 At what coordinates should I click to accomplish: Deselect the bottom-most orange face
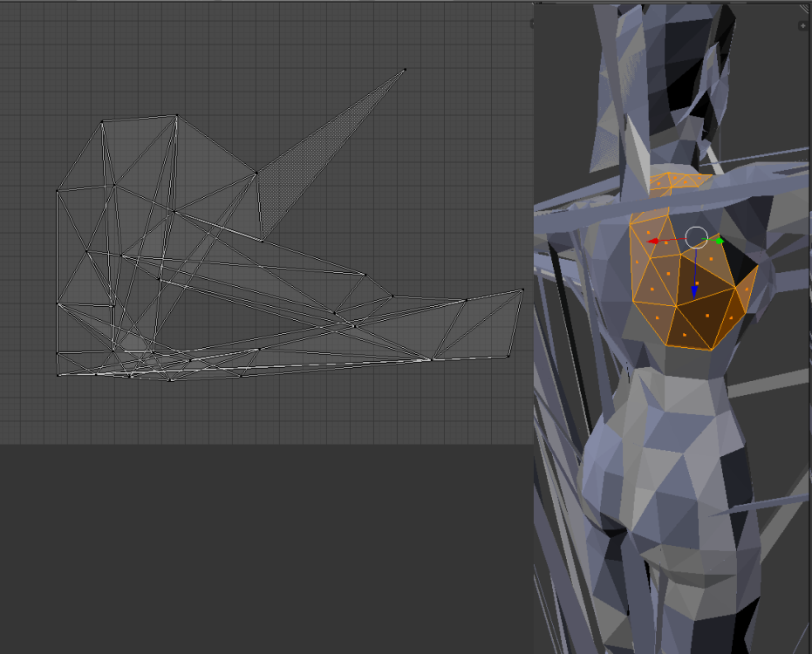coord(685,334)
